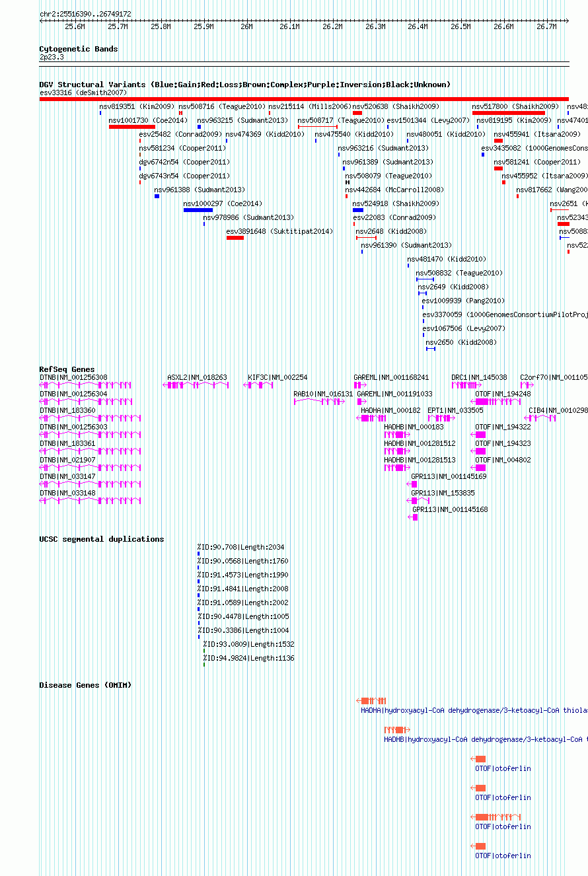588x876 pixels.
Task: Click variant nsv581241 (Cooper2011)
Action: pyautogui.click(x=537, y=162)
